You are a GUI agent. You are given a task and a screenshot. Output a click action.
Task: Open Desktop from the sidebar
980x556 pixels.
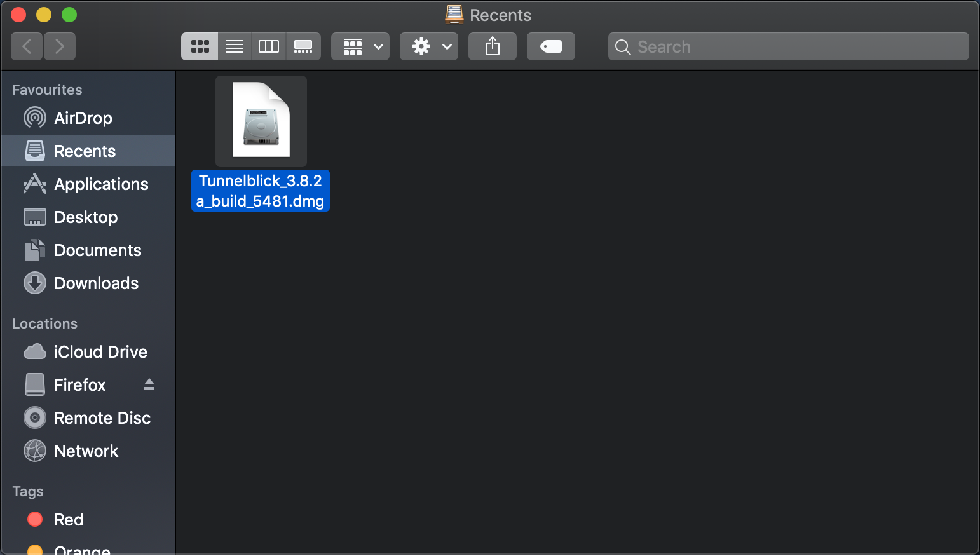88,217
